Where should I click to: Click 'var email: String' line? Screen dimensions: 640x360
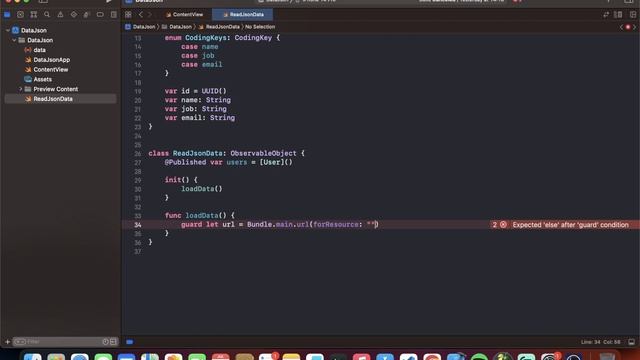pyautogui.click(x=200, y=118)
